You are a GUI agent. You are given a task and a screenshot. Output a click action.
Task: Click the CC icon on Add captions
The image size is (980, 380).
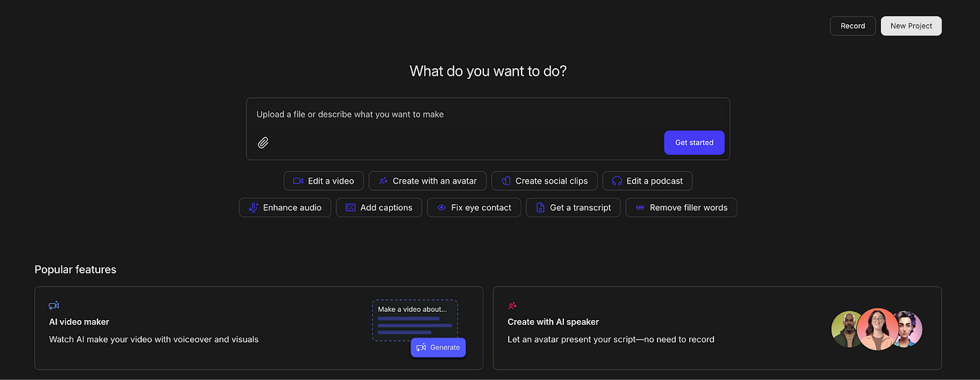click(x=350, y=208)
